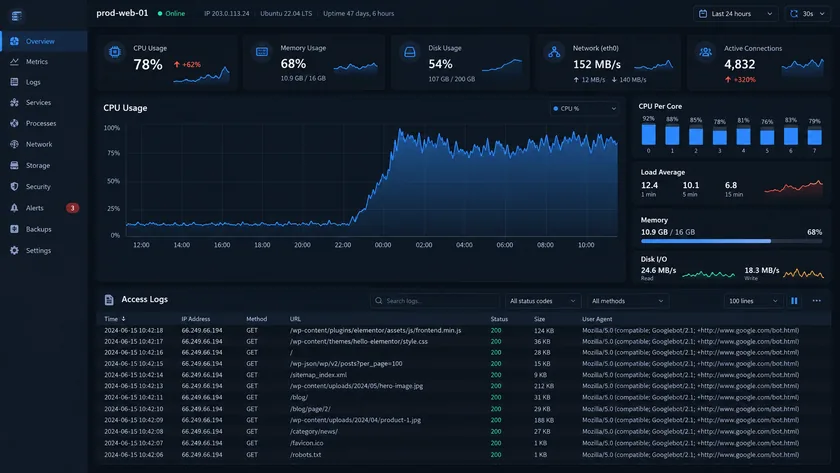Click the Method column header

[x=257, y=319]
